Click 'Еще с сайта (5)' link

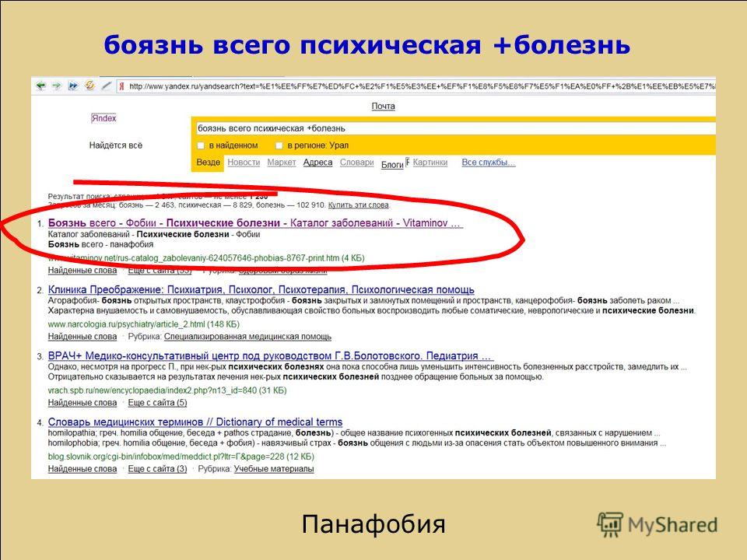pyautogui.click(x=157, y=403)
